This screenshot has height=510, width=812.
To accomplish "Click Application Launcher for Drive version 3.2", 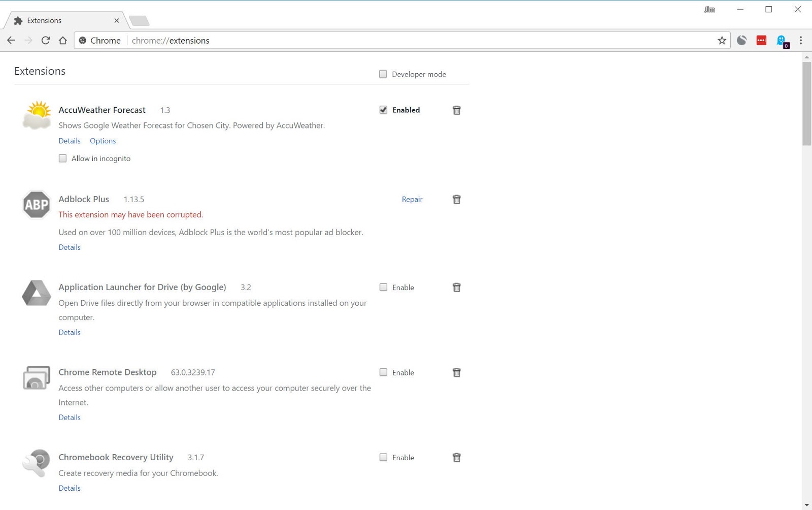I will click(x=246, y=287).
